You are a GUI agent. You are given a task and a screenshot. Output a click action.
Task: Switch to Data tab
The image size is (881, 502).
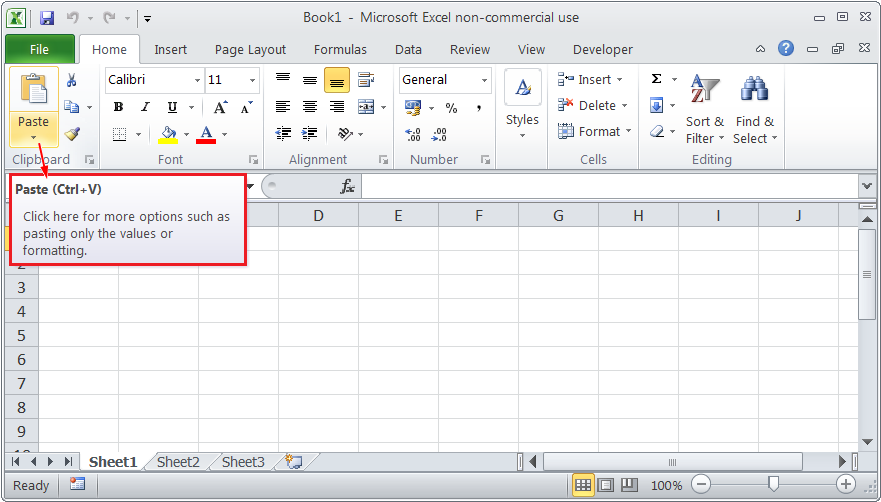coord(408,49)
